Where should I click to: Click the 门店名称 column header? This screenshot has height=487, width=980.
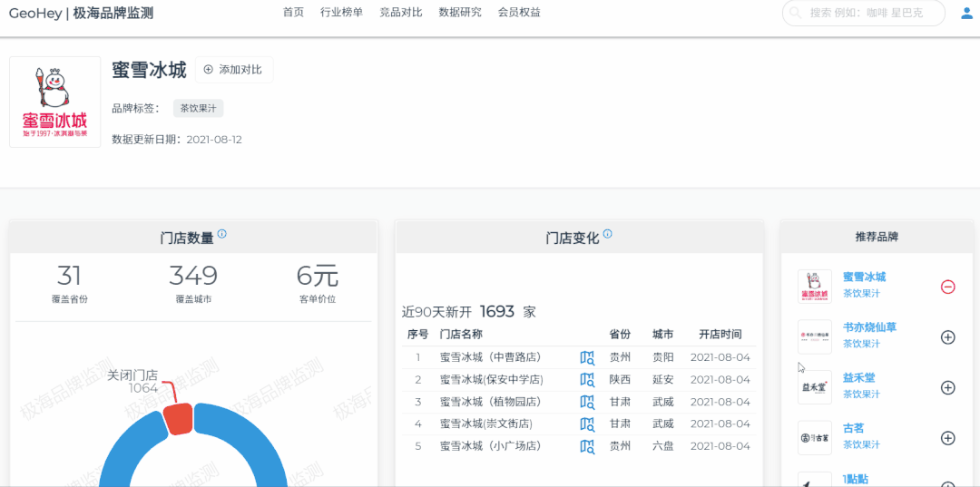[x=461, y=335]
